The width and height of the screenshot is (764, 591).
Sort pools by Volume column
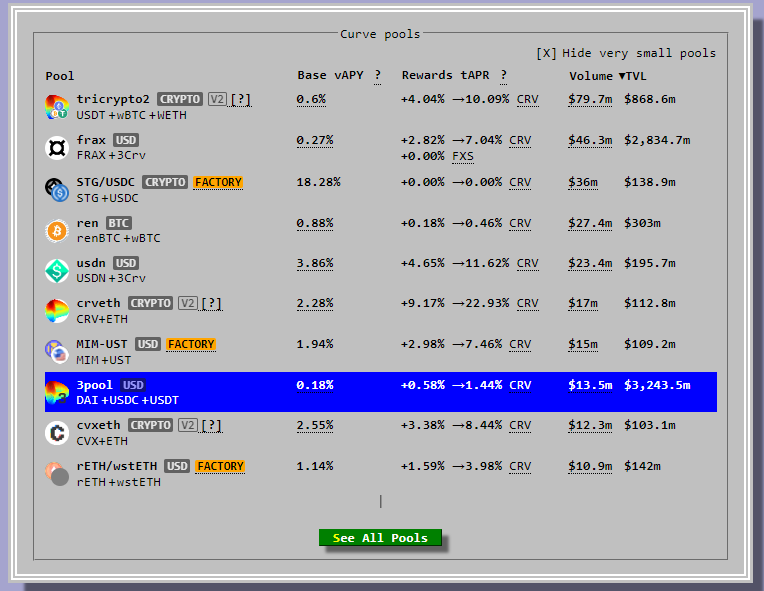click(x=591, y=76)
